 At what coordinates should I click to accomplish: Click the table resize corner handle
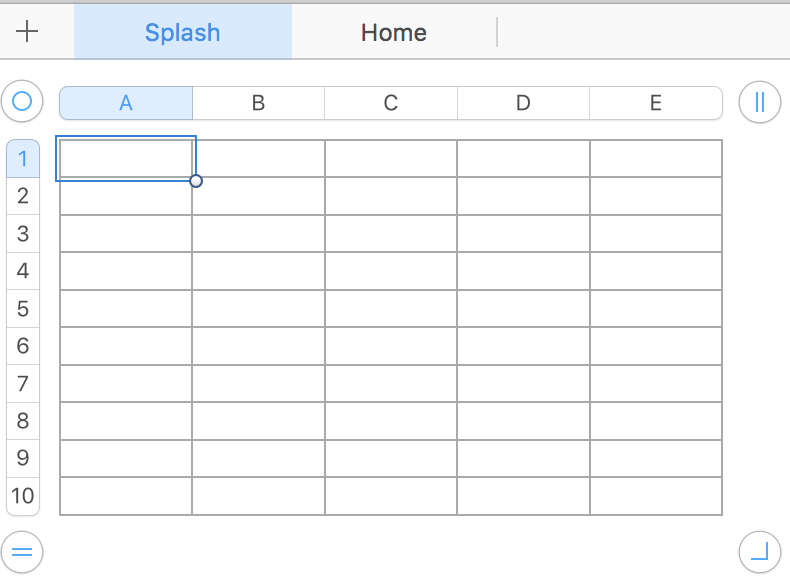coord(759,550)
